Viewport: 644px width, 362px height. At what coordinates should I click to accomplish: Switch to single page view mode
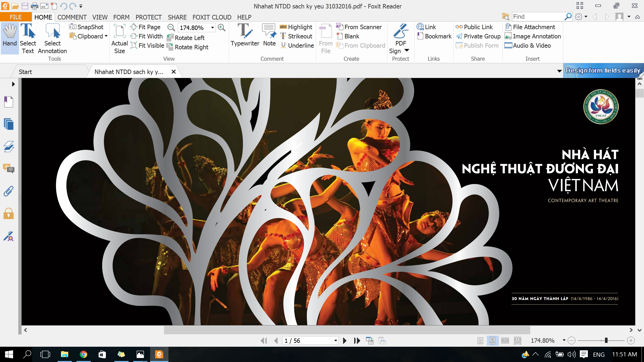coord(480,340)
